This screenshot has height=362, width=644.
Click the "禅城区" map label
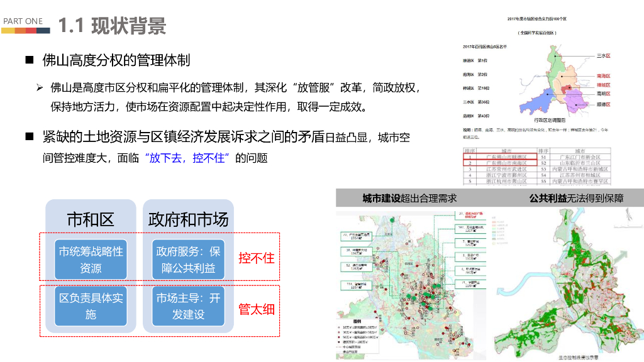tap(603, 85)
